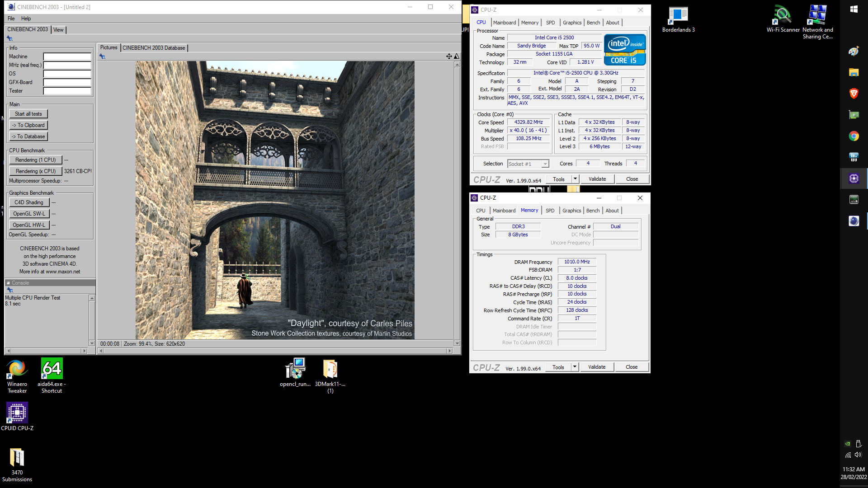
Task: Open Tools dropdown arrow in top CPU-Z
Action: (575, 179)
